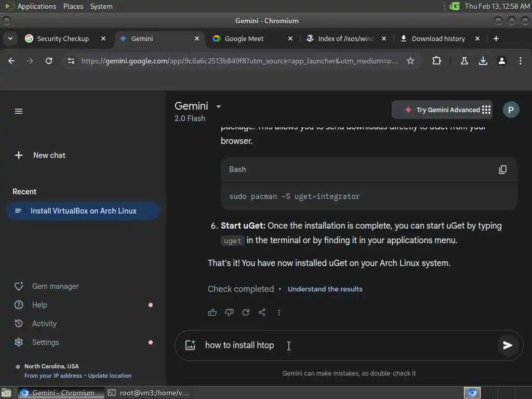
Task: Collapse the Gemini sidebar hamburger menu
Action: pyautogui.click(x=19, y=111)
